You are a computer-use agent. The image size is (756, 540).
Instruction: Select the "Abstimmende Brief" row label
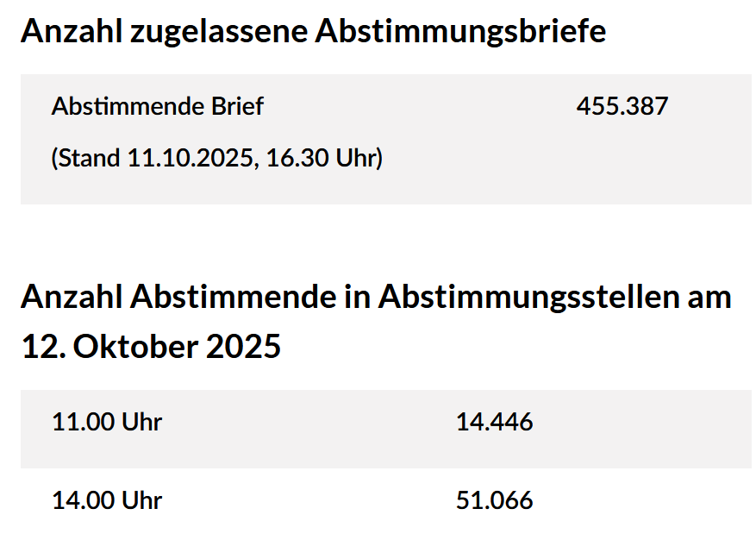point(157,106)
